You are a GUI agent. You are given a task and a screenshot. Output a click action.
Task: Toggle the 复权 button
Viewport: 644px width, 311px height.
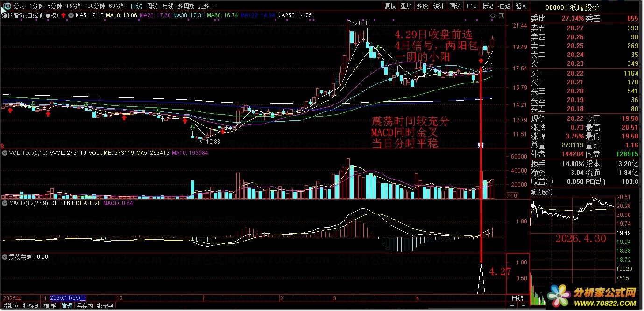point(390,6)
